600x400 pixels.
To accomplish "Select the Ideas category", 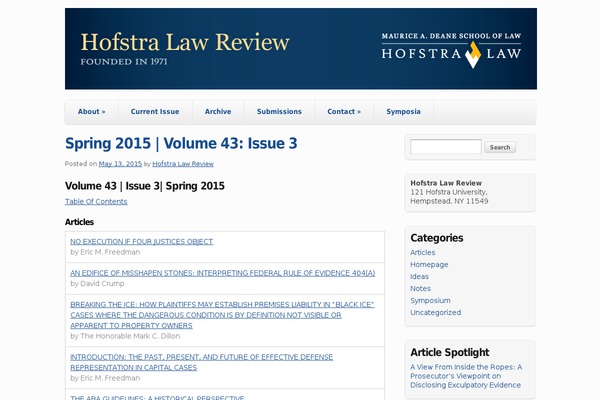I will (419, 277).
